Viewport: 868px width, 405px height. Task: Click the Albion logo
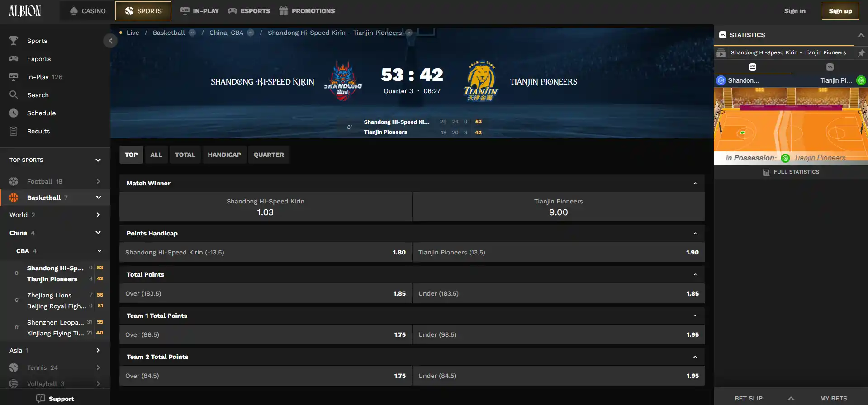pyautogui.click(x=25, y=11)
